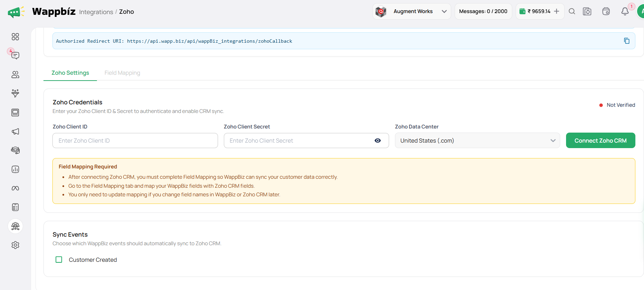Click the Messages 0 / 2000 counter
This screenshot has height=290, width=644.
coord(483,11)
